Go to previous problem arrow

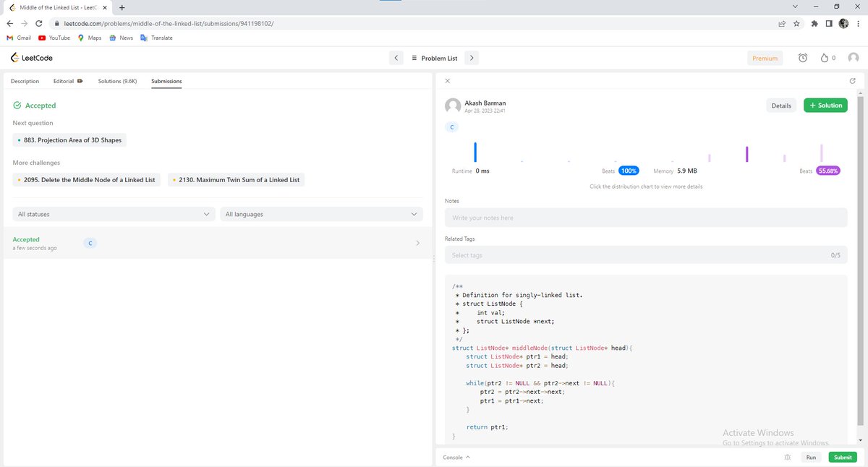[x=396, y=58]
